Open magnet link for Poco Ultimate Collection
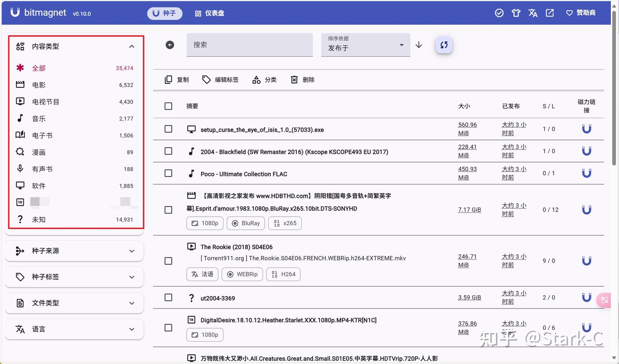The width and height of the screenshot is (619, 364). pos(586,173)
